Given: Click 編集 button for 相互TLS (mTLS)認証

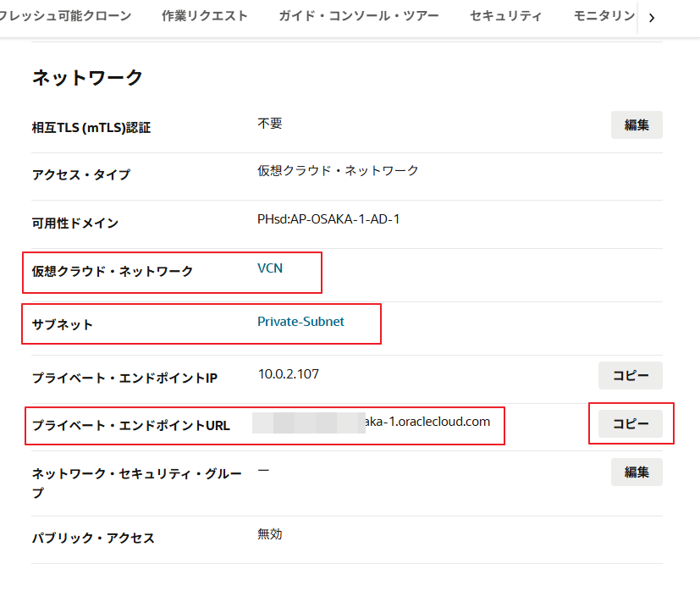Looking at the screenshot, I should pos(637,125).
